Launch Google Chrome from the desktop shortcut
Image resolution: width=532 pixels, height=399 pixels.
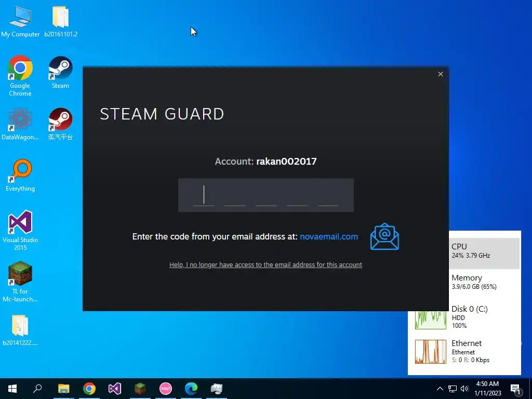[20, 76]
